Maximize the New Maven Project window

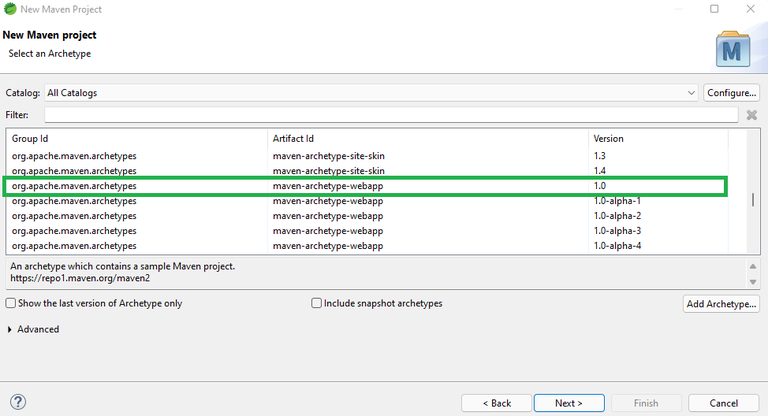pos(714,9)
